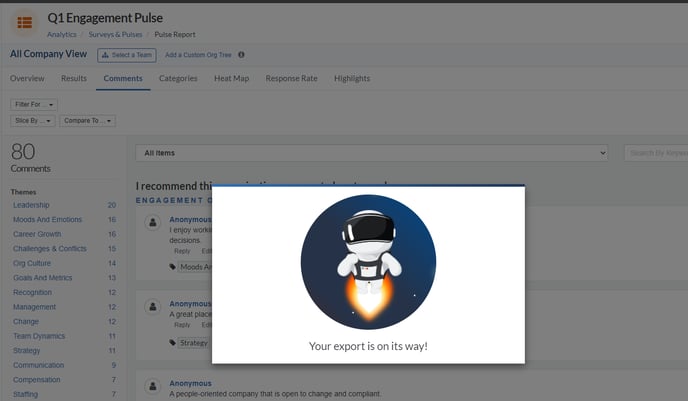Screen dimensions: 688x401
Task: Filter by Team Dynamics theme
Action: click(x=39, y=336)
